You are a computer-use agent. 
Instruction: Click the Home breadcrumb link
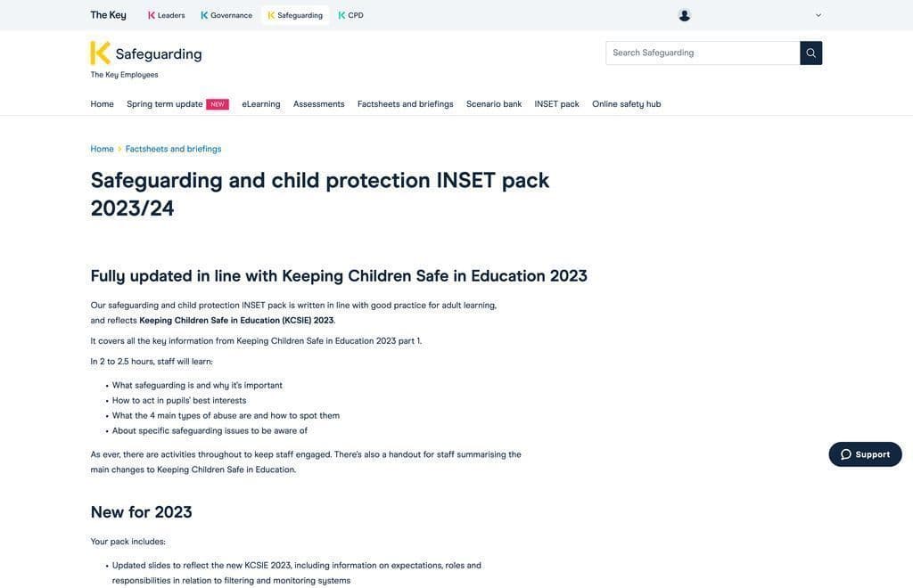102,149
